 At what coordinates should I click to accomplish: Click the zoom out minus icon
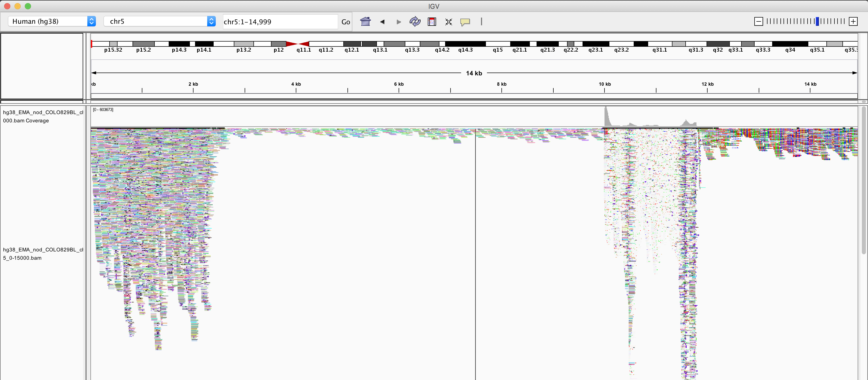758,21
